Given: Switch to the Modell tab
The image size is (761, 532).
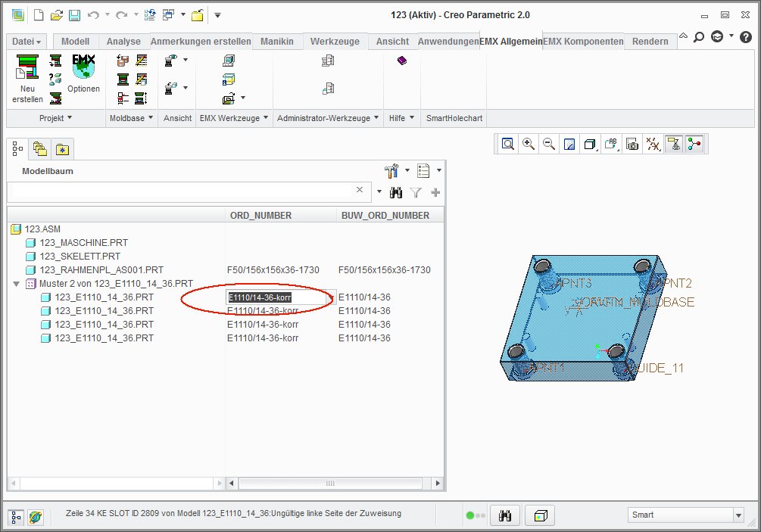Looking at the screenshot, I should 75,42.
